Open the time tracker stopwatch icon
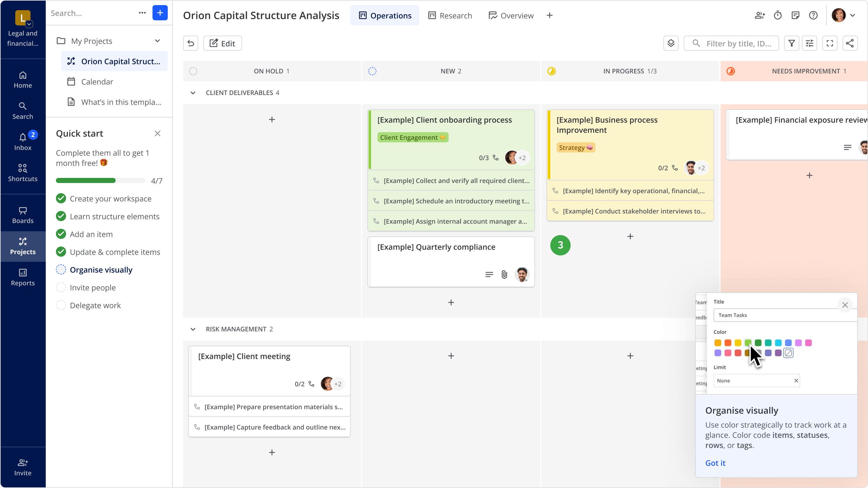The height and width of the screenshot is (488, 868). (x=778, y=16)
